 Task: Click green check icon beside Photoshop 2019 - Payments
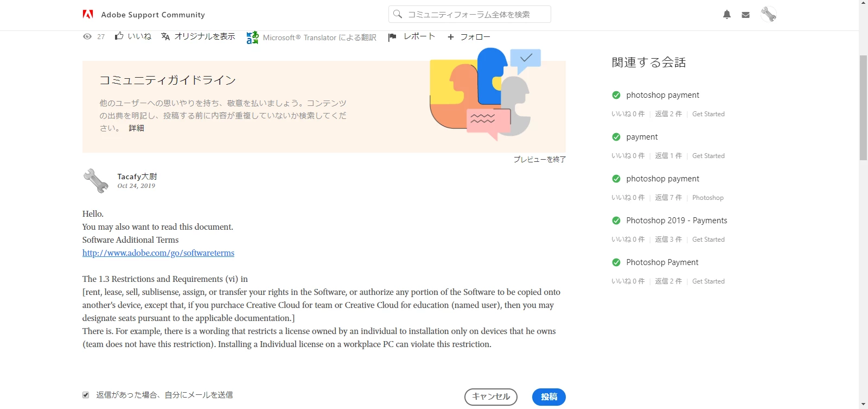click(616, 221)
